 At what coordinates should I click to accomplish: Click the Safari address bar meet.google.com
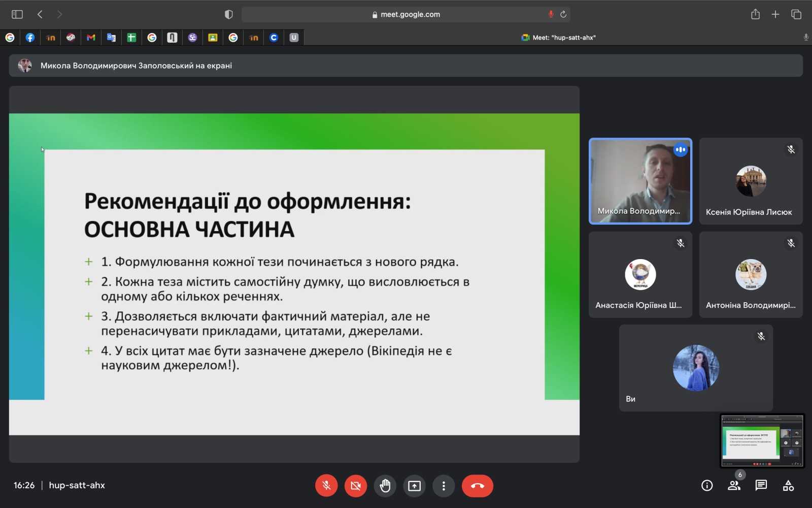pos(406,14)
